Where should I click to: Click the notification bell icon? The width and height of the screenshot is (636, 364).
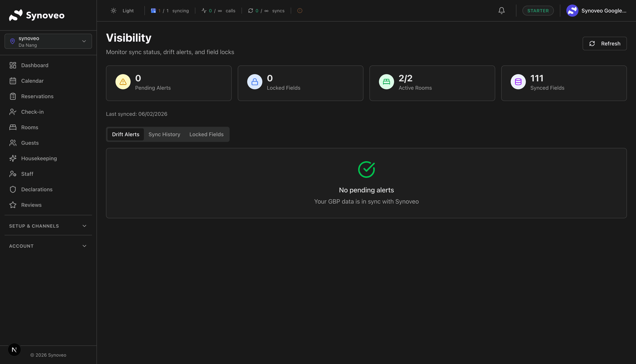click(501, 11)
